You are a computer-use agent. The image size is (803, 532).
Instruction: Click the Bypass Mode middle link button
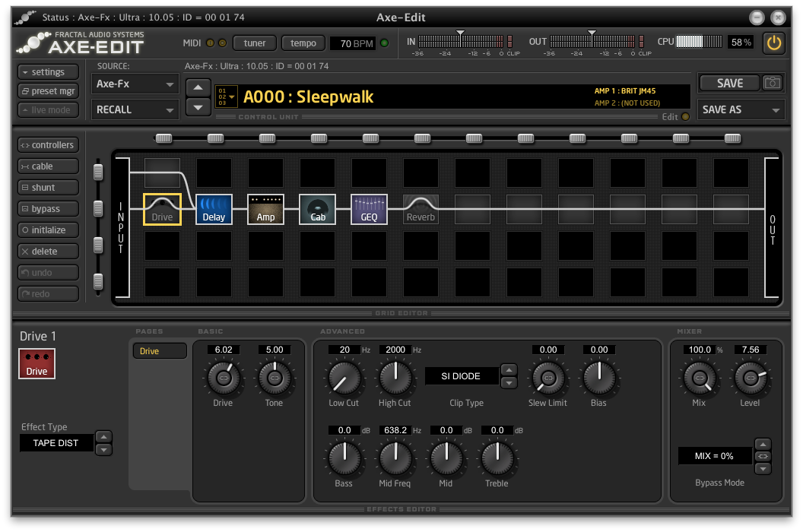763,456
